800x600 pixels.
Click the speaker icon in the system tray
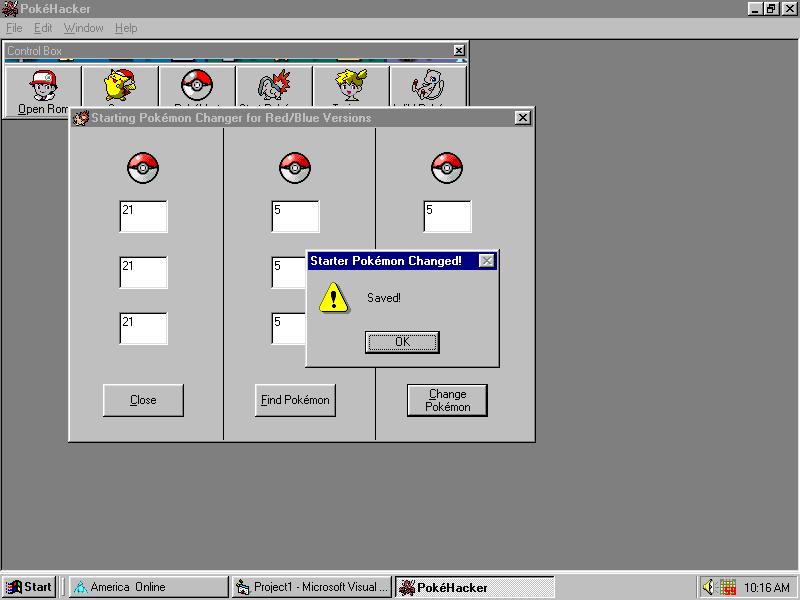710,587
